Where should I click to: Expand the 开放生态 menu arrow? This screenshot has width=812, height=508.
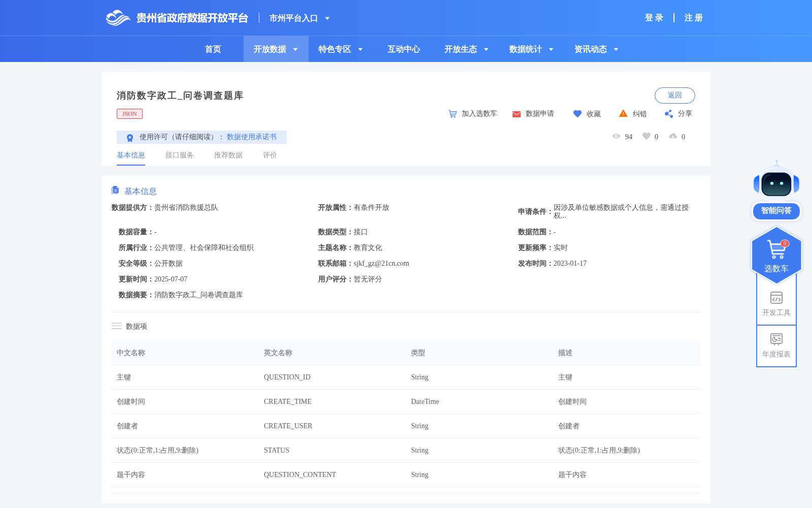486,50
